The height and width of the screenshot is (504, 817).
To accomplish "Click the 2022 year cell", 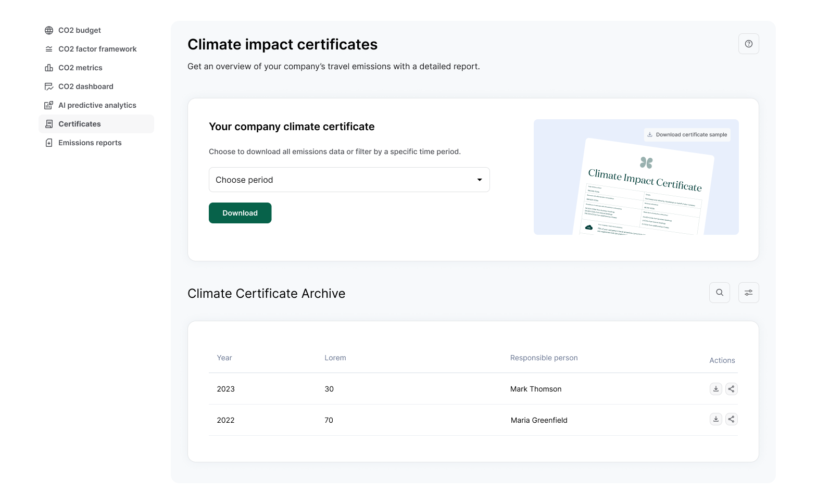I will [225, 420].
